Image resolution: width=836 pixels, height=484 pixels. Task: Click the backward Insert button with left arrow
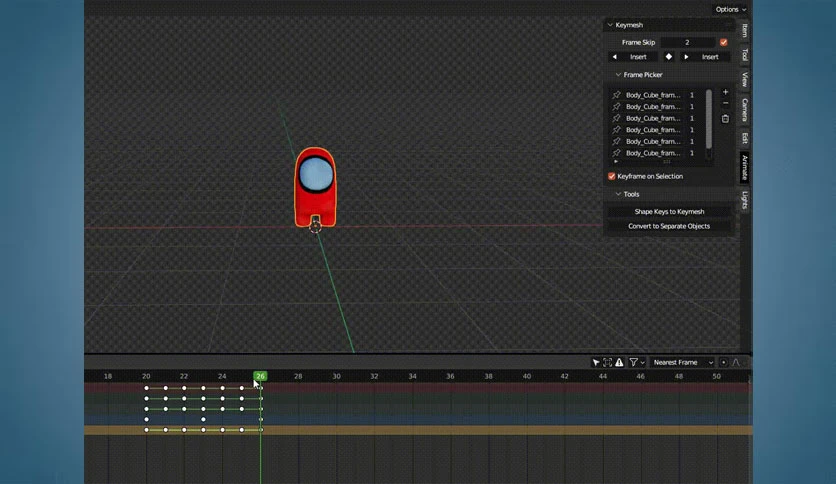tap(633, 57)
